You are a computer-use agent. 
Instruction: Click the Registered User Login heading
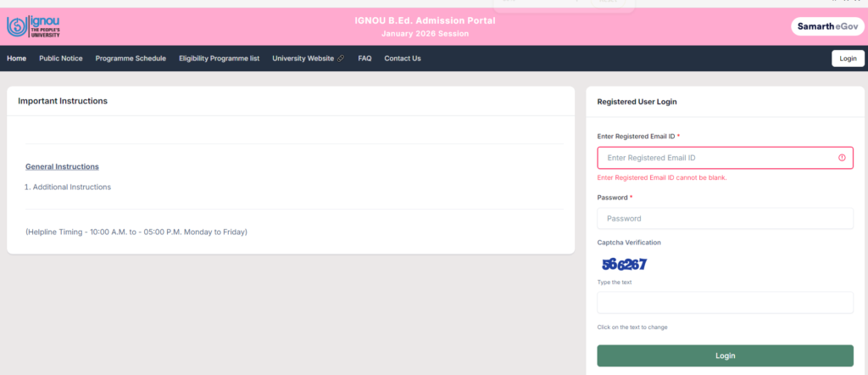tap(637, 102)
